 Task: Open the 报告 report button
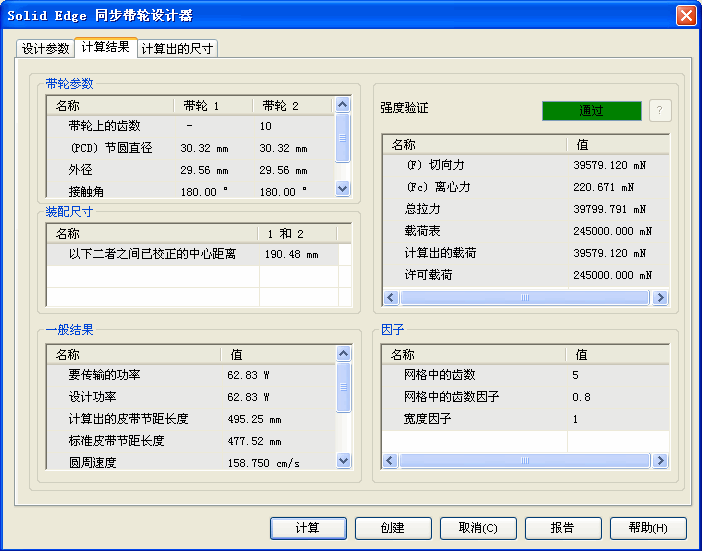click(563, 528)
